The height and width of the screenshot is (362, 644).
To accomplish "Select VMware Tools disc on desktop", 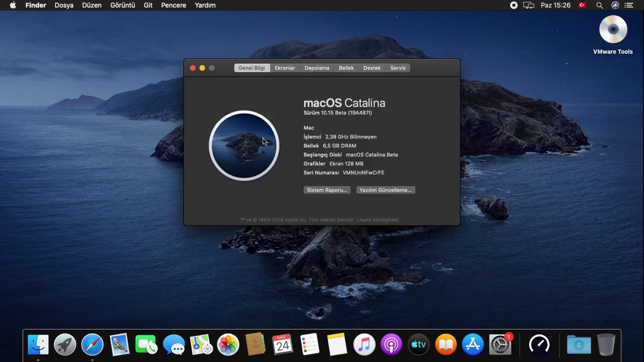I will click(613, 35).
